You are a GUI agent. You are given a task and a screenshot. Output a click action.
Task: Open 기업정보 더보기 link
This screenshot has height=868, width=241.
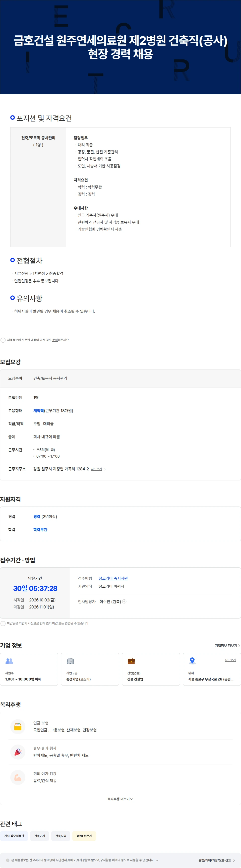click(x=227, y=646)
